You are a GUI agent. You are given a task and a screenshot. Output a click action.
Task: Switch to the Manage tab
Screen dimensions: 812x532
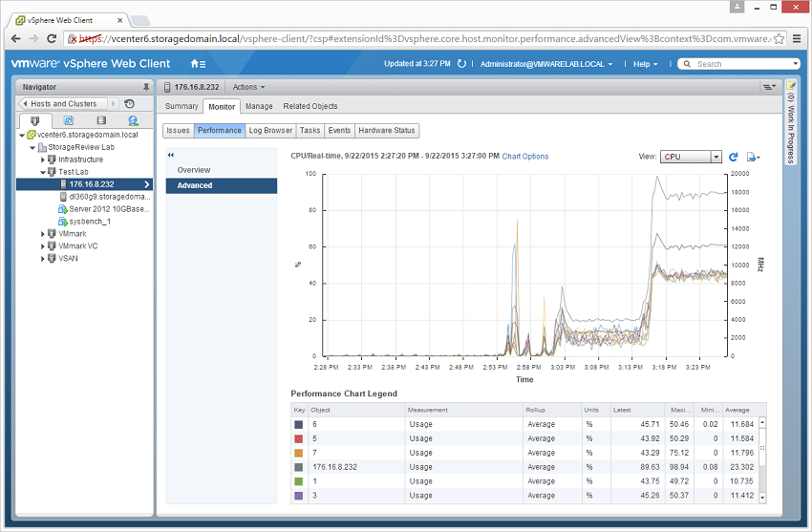(x=259, y=106)
